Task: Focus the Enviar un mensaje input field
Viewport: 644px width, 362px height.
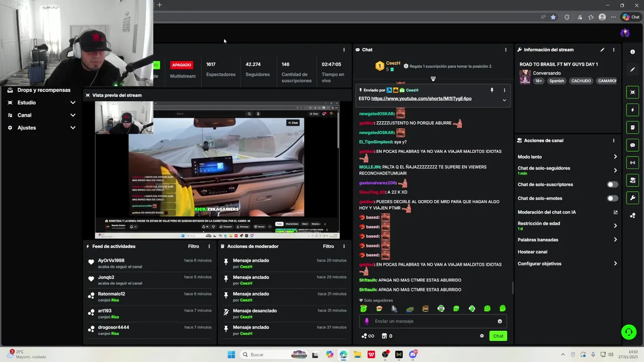Action: (433, 321)
